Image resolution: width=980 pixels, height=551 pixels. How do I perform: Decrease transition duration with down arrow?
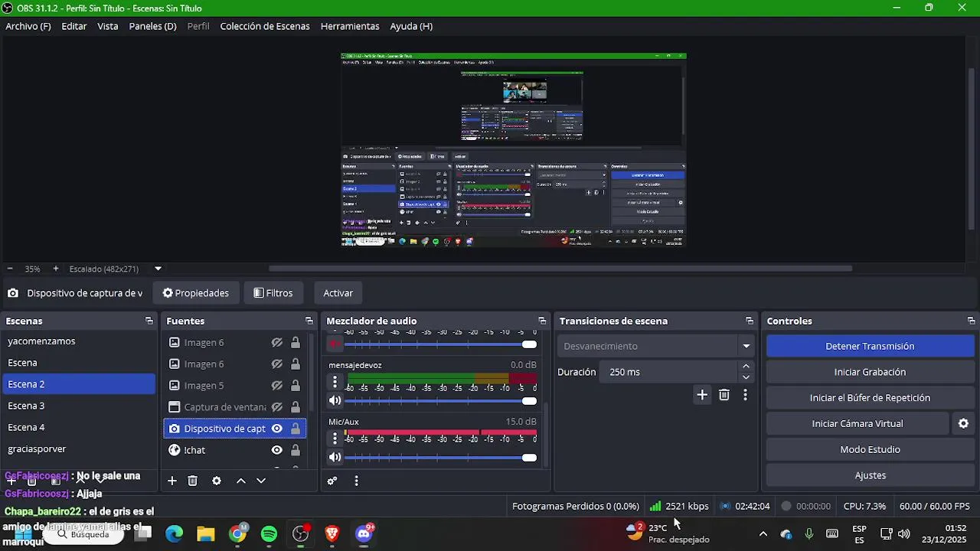746,377
